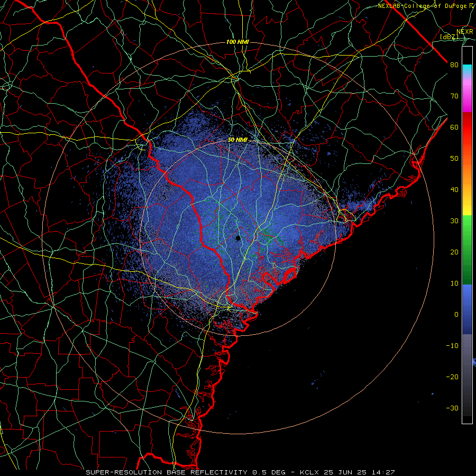Click the -30 value on the color scale

coord(452,408)
